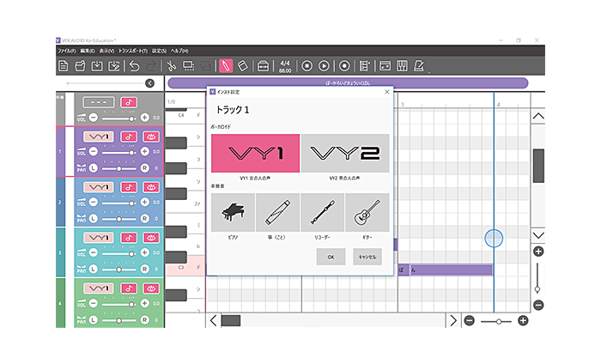The width and height of the screenshot is (601, 364).
Task: Toggle track 2 music note mute button
Action: [x=129, y=187]
